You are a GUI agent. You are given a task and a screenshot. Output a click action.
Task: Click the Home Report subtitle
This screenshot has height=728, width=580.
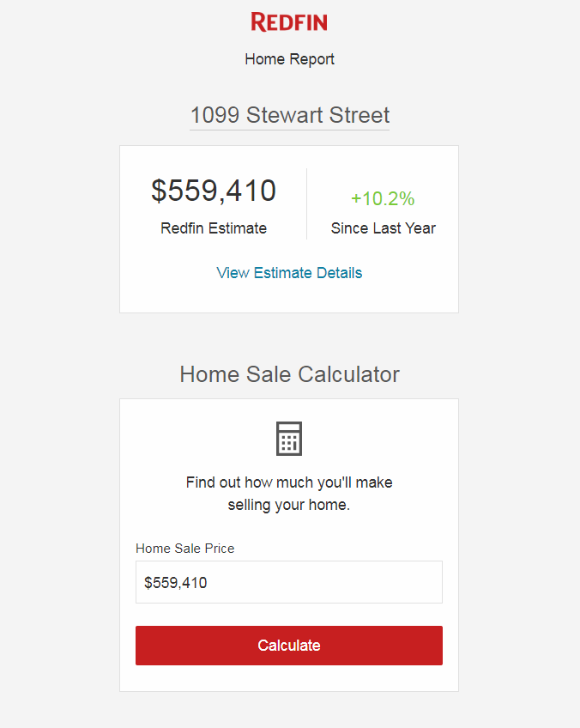(x=289, y=59)
